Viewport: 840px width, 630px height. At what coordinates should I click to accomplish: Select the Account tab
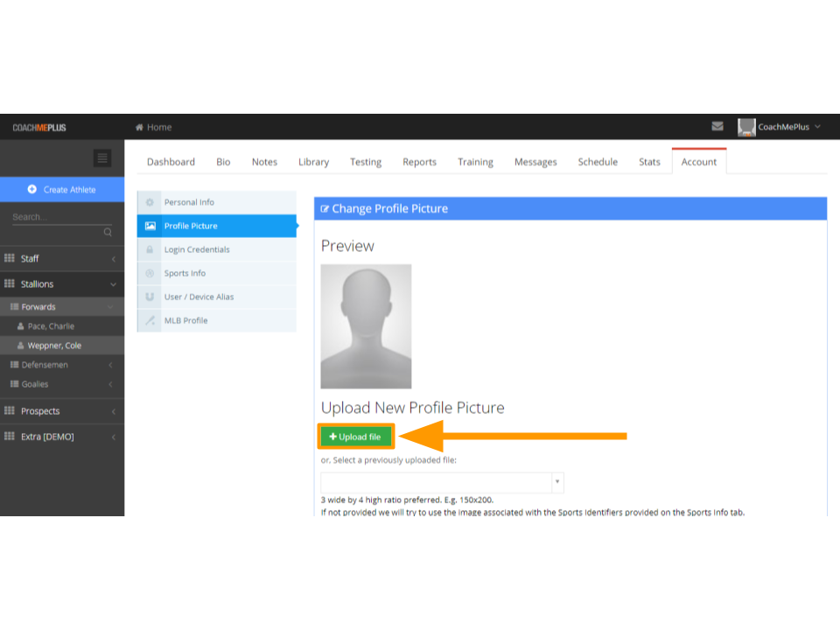pyautogui.click(x=699, y=161)
